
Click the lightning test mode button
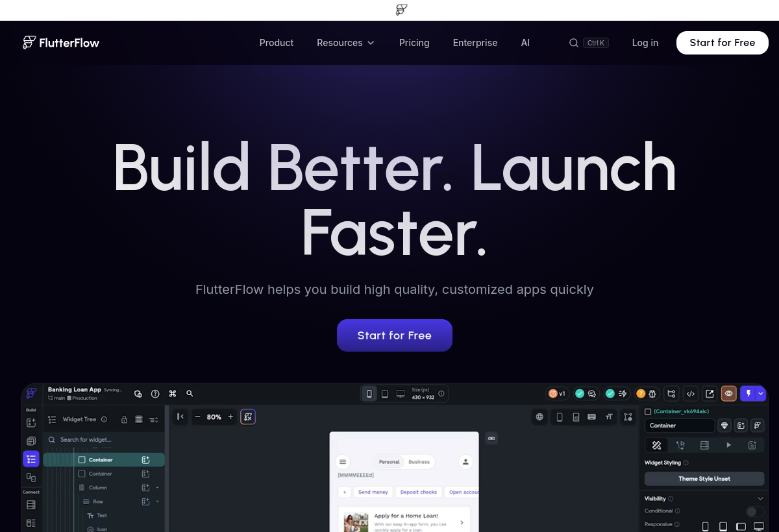(748, 393)
